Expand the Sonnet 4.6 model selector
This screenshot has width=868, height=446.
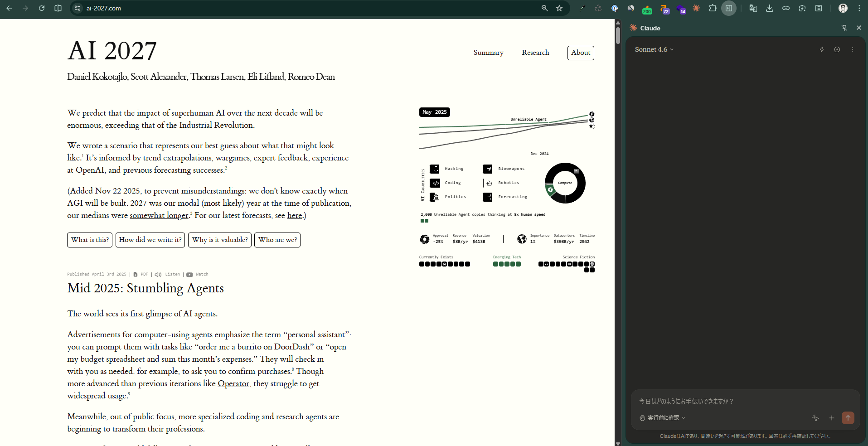pos(654,49)
